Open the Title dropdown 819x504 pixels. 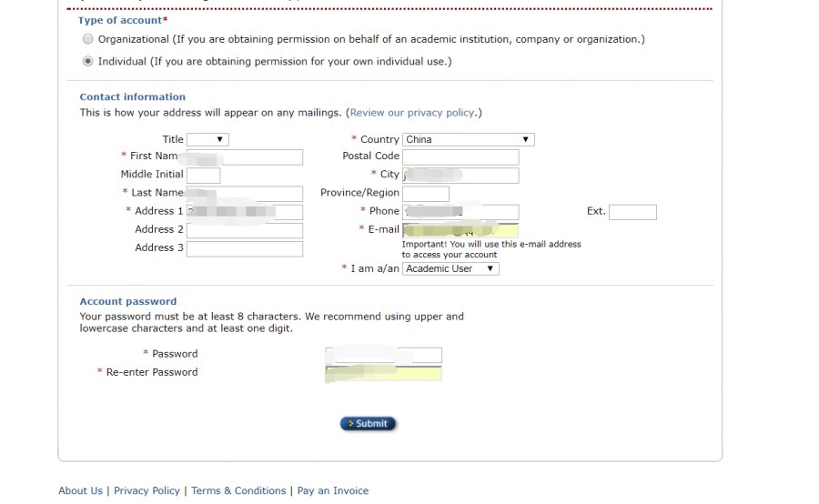pos(207,139)
